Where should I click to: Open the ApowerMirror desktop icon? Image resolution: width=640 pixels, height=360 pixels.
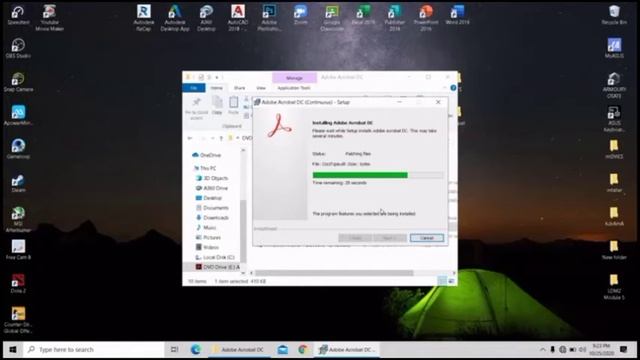click(x=18, y=115)
